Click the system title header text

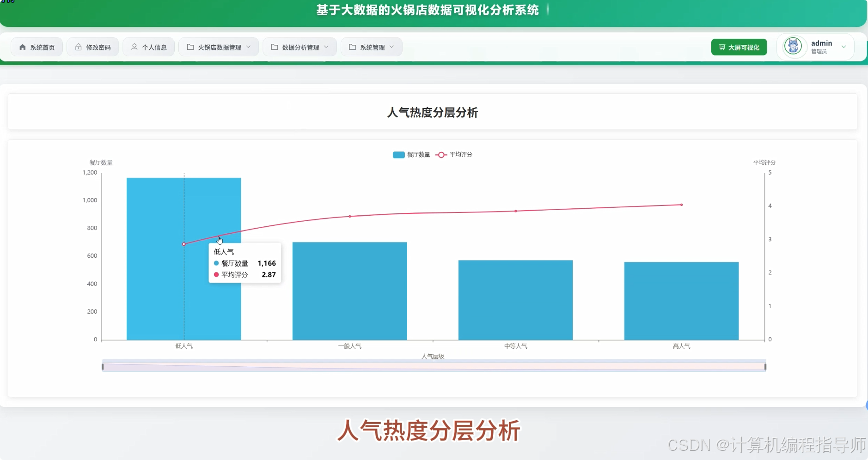coord(428,10)
